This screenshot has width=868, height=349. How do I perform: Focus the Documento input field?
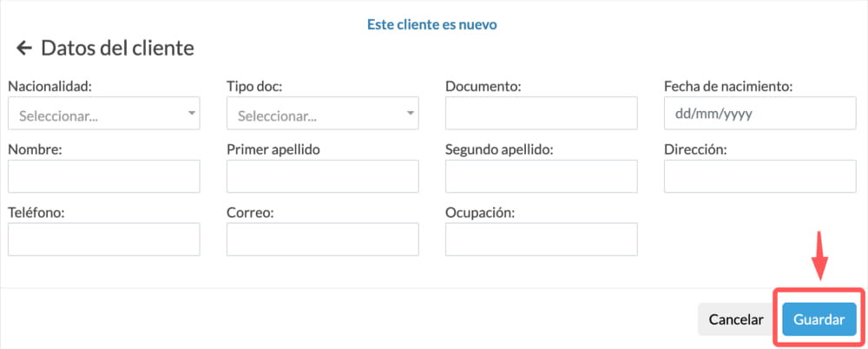[x=542, y=114]
